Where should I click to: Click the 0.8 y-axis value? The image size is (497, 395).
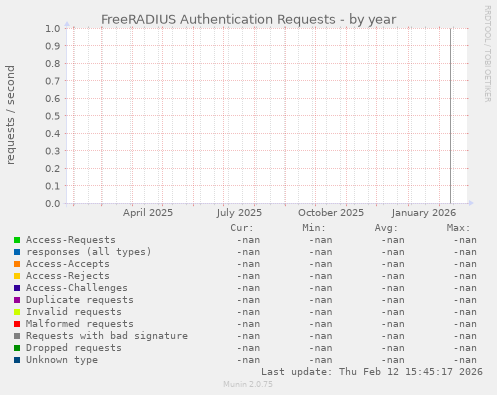click(x=53, y=63)
